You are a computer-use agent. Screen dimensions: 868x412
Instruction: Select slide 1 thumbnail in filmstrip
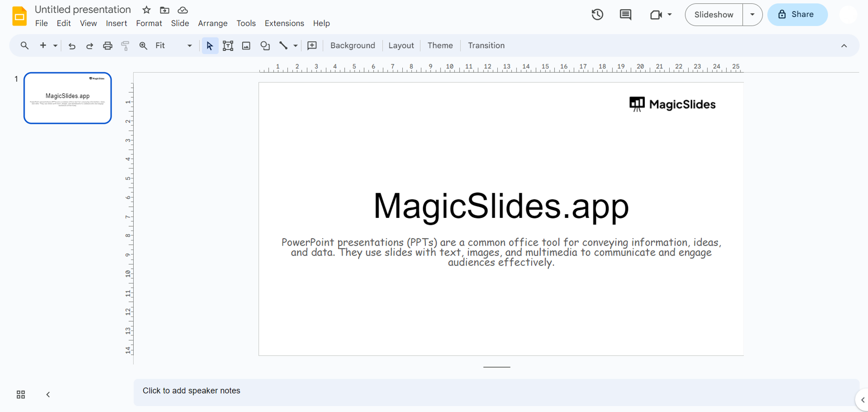pos(68,98)
